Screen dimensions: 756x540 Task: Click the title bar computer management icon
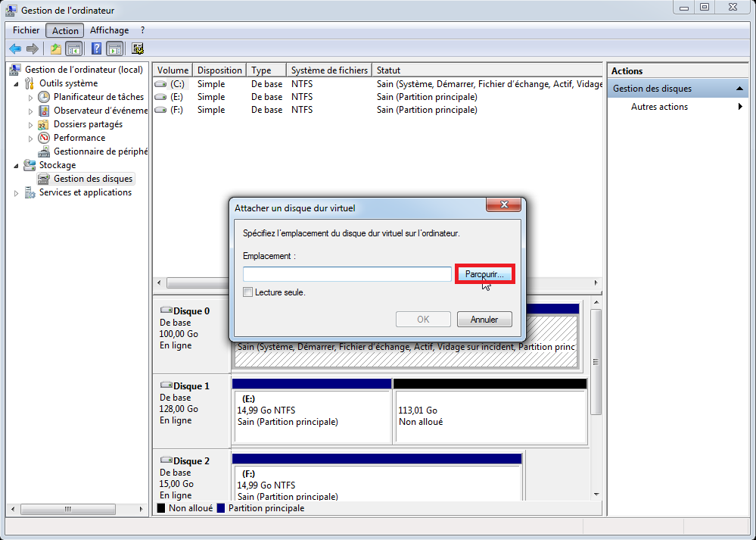tap(11, 10)
